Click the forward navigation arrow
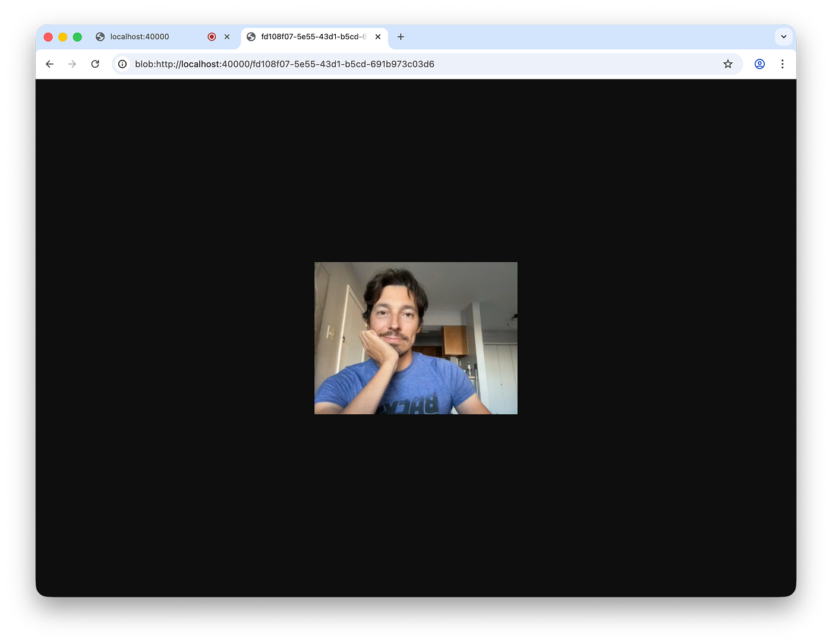Image resolution: width=832 pixels, height=644 pixels. coord(72,64)
